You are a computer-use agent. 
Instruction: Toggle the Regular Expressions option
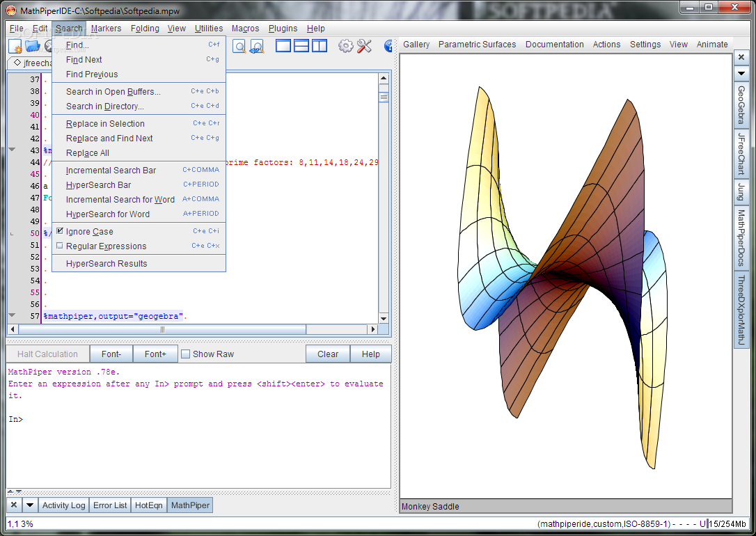coord(139,246)
